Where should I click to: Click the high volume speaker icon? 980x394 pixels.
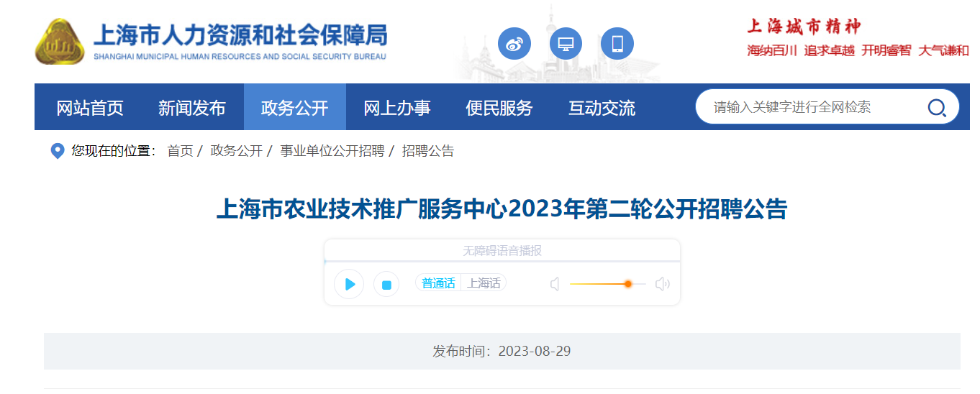662,284
